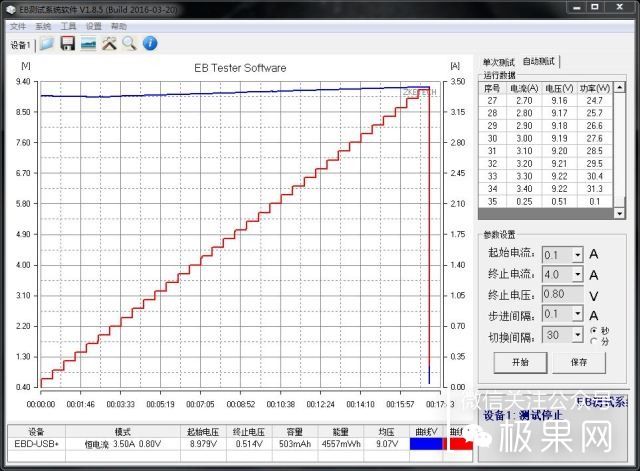Click the 31.3 power value in row 34
This screenshot has height=471, width=640.
pyautogui.click(x=595, y=189)
